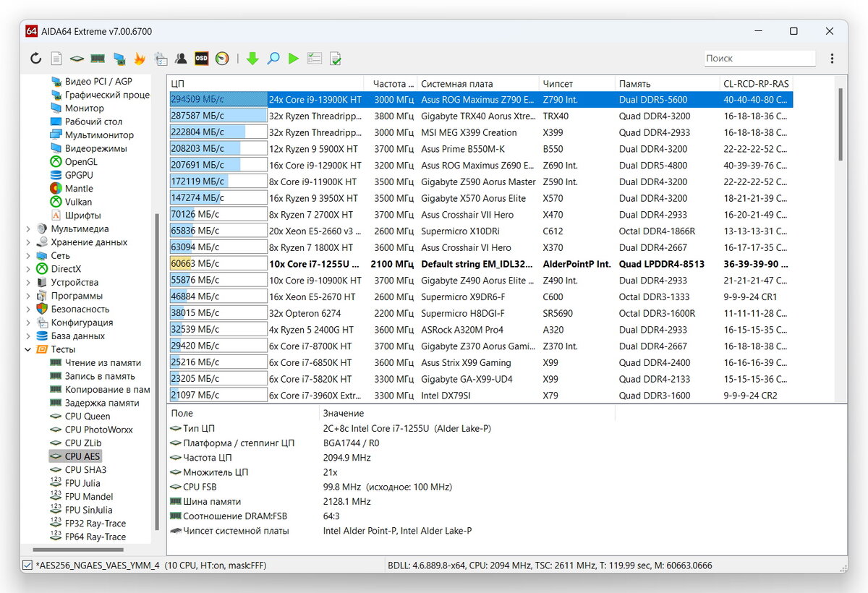Open the OSD panel icon
Screen dimensions: 868x593
[202, 59]
